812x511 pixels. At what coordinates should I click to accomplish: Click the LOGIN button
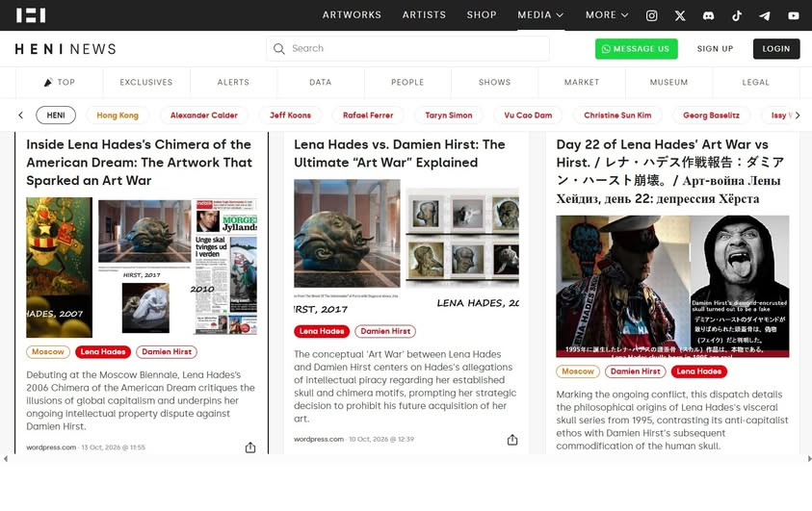click(x=775, y=49)
